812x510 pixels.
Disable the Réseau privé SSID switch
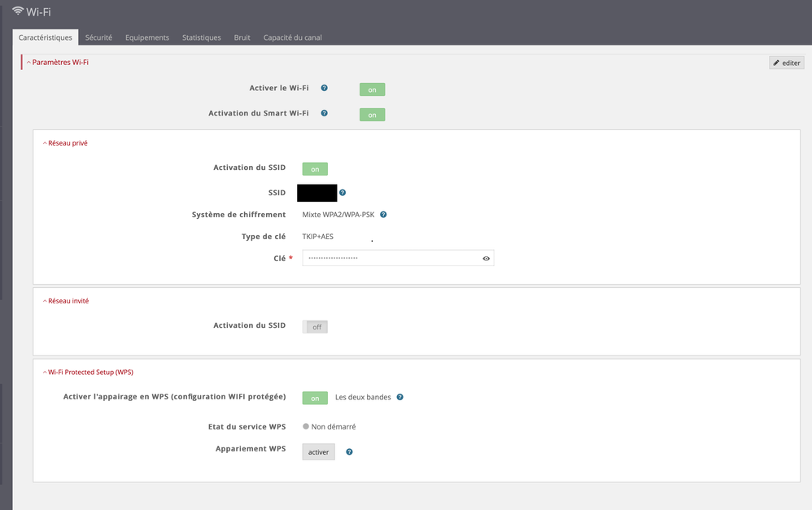315,169
